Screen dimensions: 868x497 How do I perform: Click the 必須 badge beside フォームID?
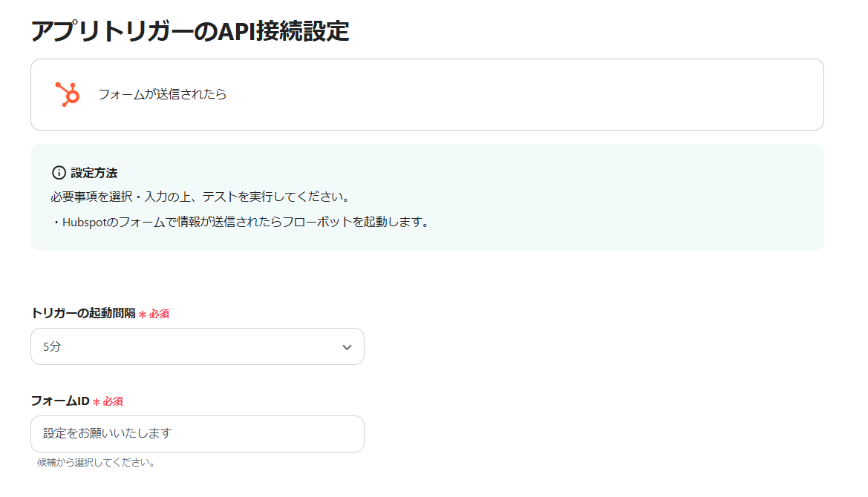click(113, 401)
